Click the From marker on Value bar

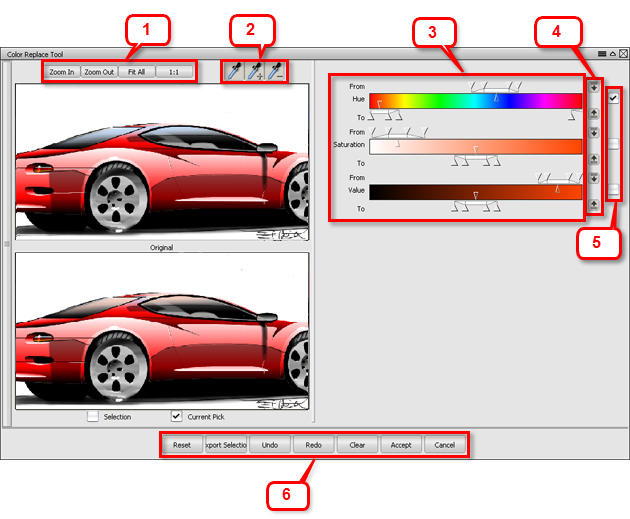(x=557, y=188)
